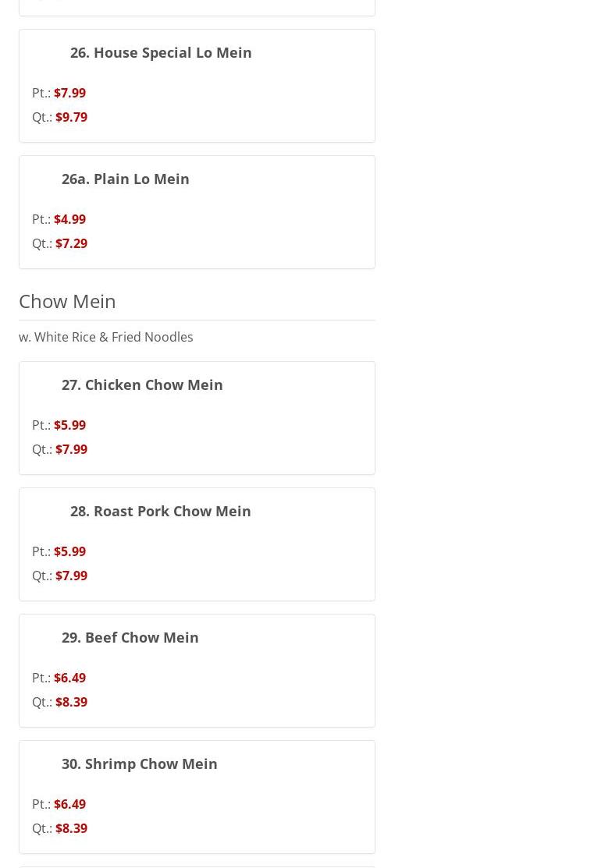Screen dimensions: 601x868
Task: Open the Chicken Chow Mein item
Action: pos(142,384)
